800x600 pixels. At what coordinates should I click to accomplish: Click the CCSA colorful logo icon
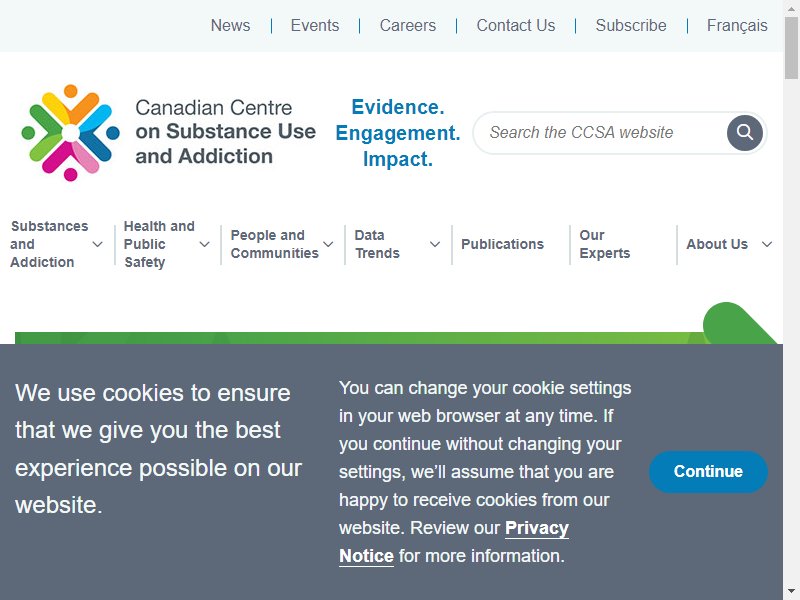(x=70, y=133)
